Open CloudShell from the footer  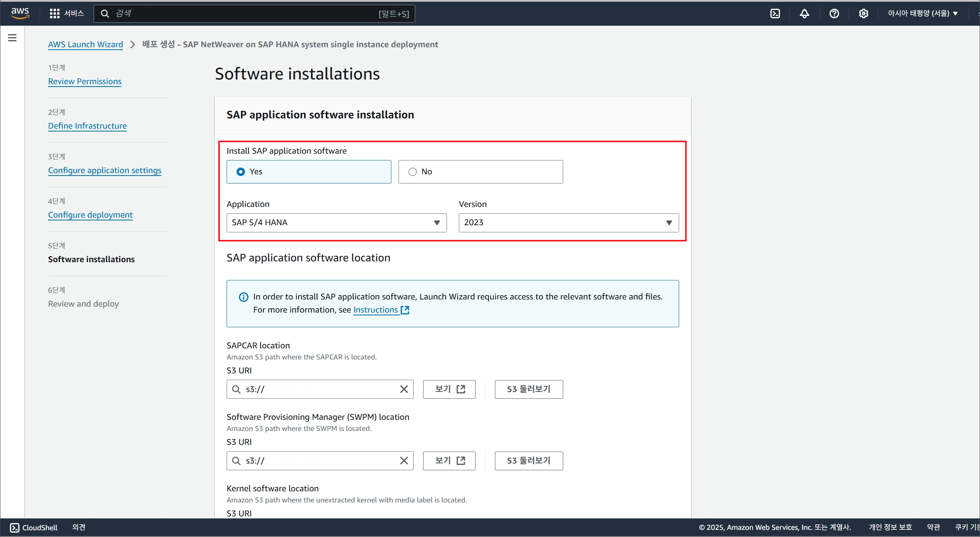click(x=34, y=527)
